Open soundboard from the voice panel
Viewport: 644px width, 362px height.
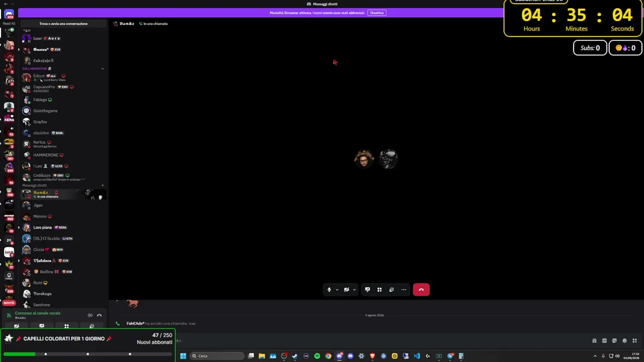(92, 326)
